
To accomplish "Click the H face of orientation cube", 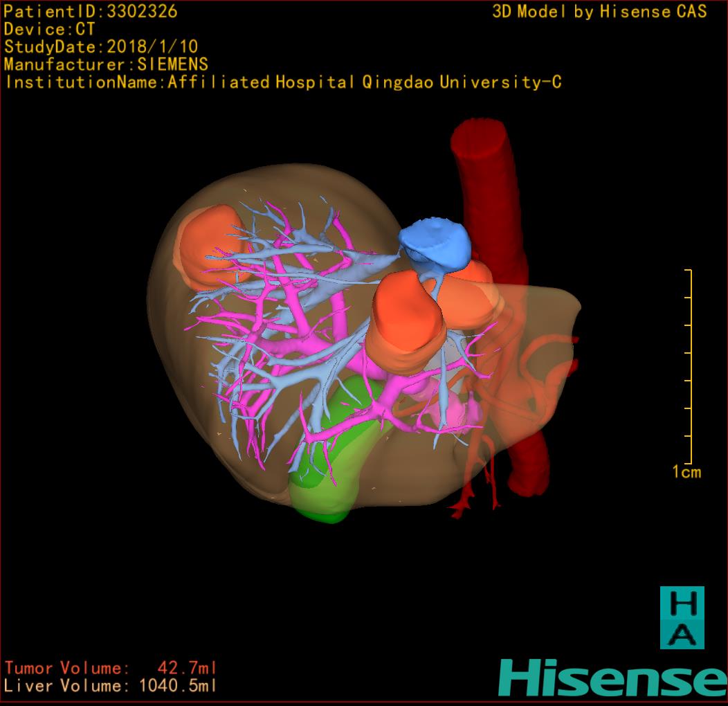I will click(x=682, y=604).
